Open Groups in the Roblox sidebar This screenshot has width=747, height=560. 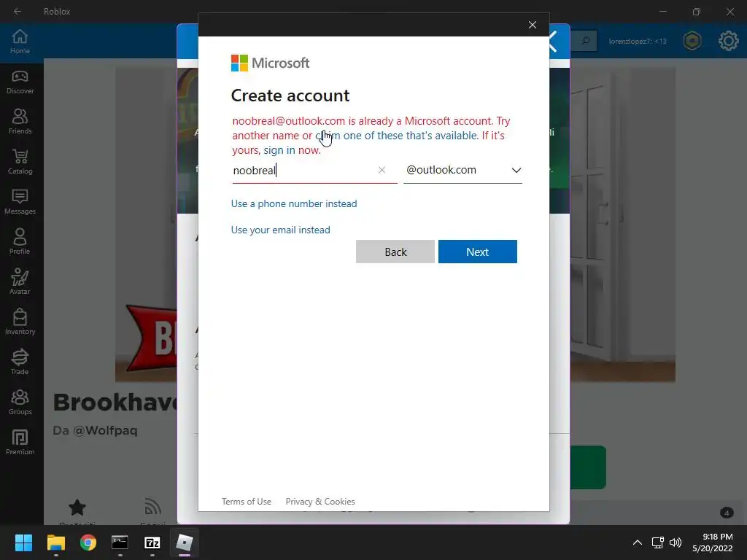(20, 402)
